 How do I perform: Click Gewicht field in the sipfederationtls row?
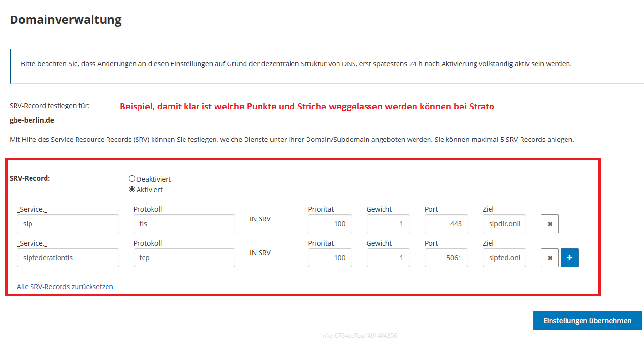[x=388, y=258]
